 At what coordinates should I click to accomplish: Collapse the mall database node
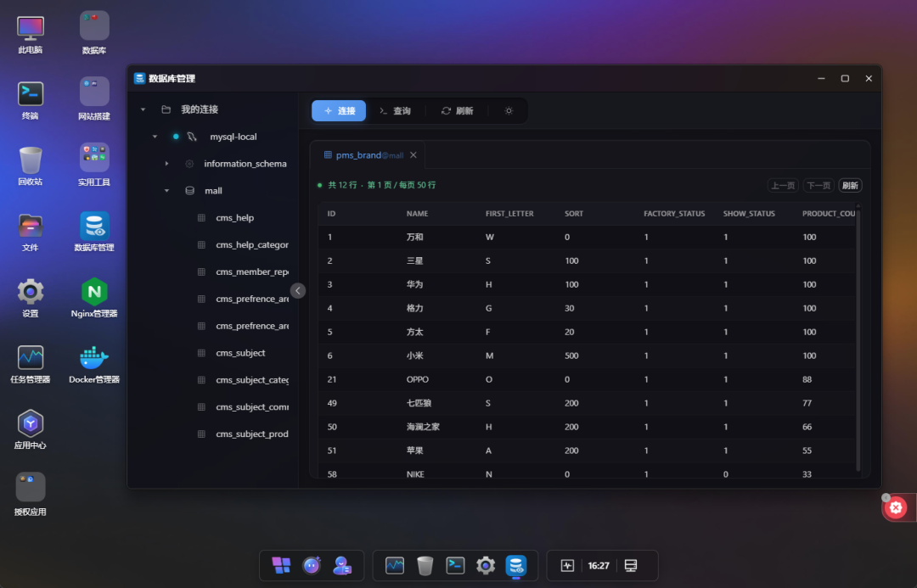[166, 191]
